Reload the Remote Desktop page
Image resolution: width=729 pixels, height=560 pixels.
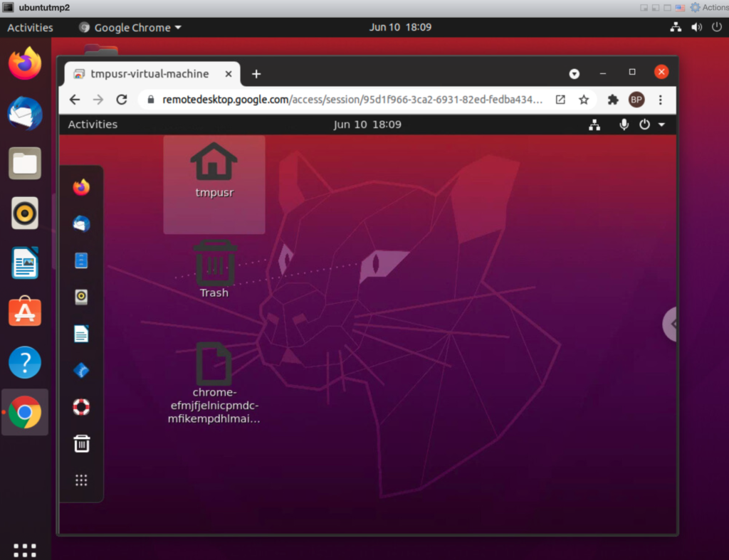tap(122, 100)
